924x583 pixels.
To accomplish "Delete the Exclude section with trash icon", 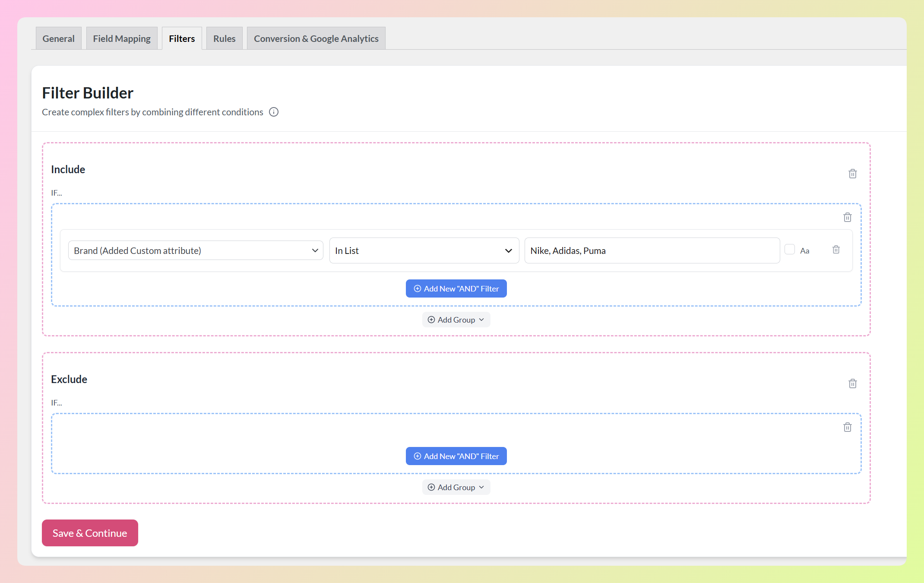I will click(x=852, y=383).
